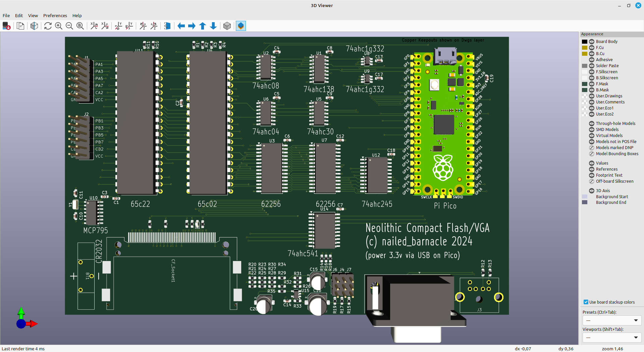
Task: Pan the board left with arrow
Action: point(181,26)
